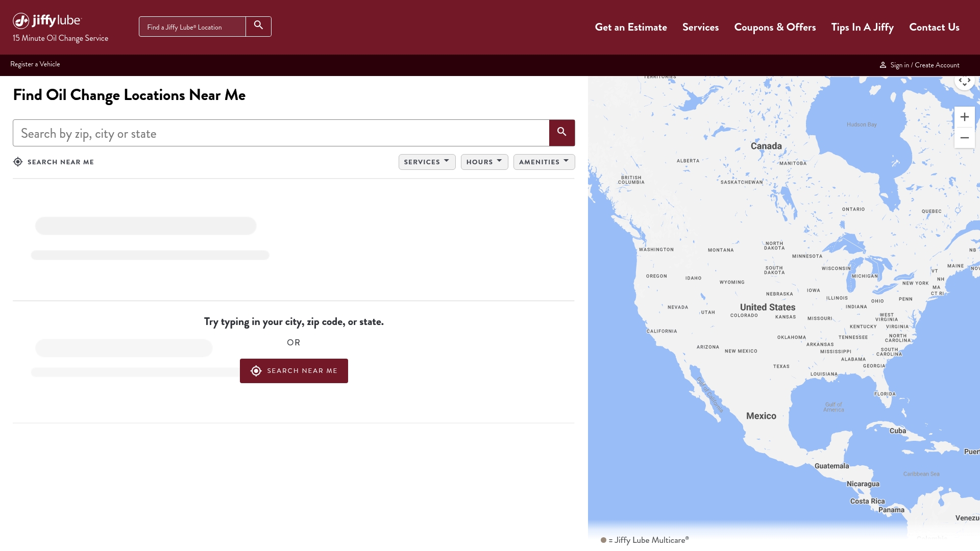980x551 pixels.
Task: Click the Mexico label on map
Action: point(761,416)
